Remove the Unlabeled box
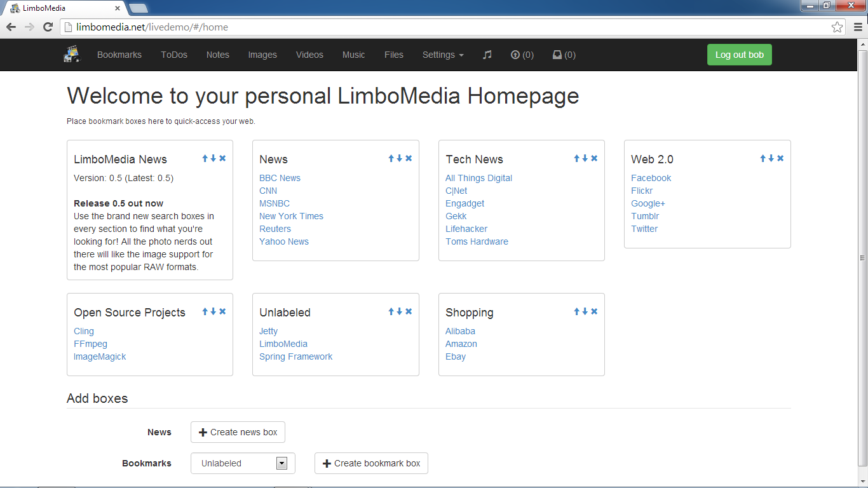 point(409,311)
